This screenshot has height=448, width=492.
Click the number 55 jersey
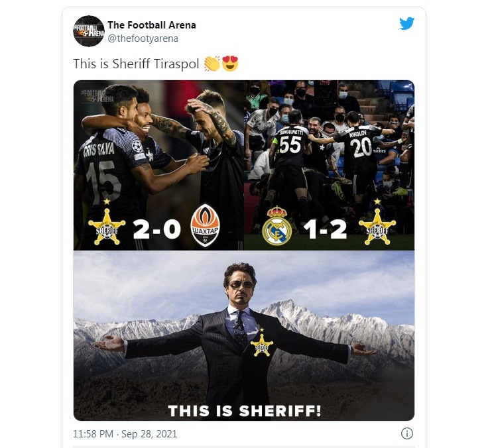[x=290, y=146]
